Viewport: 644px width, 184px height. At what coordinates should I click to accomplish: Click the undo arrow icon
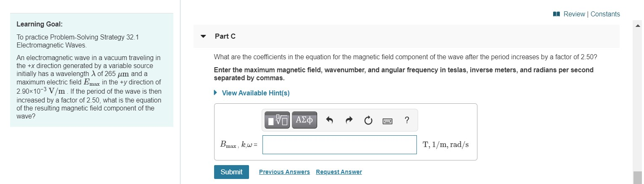330,121
